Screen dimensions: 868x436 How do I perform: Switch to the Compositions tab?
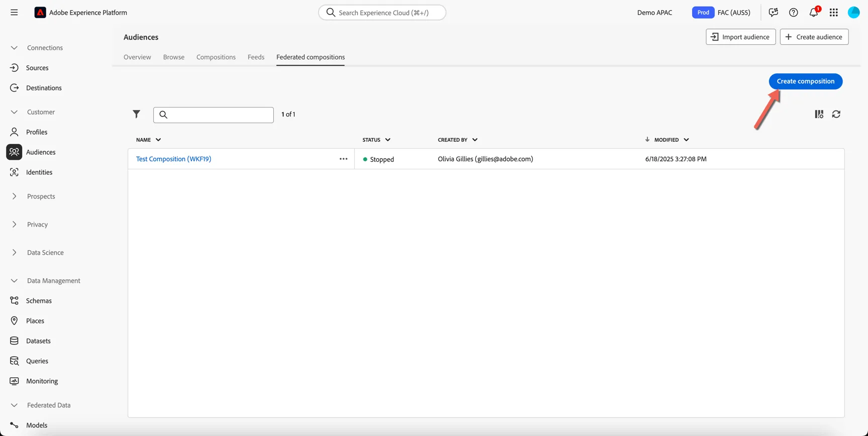[216, 57]
